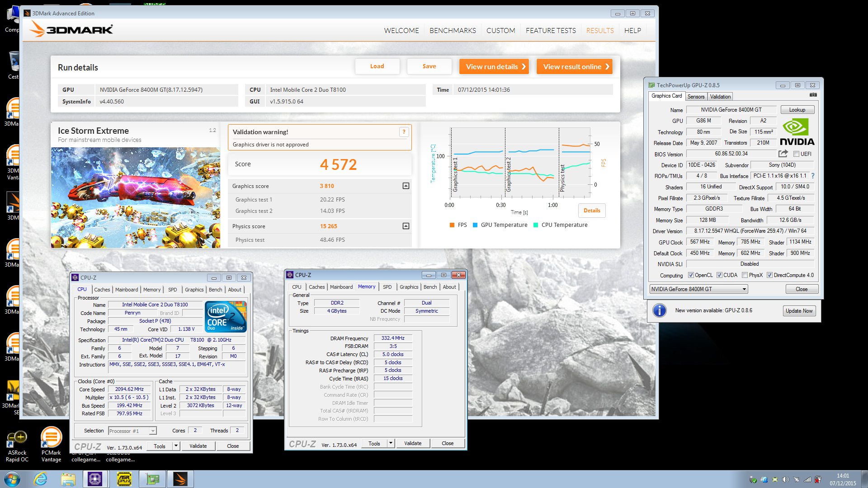
Task: Click the volume speaker icon in system tray
Action: (786, 479)
